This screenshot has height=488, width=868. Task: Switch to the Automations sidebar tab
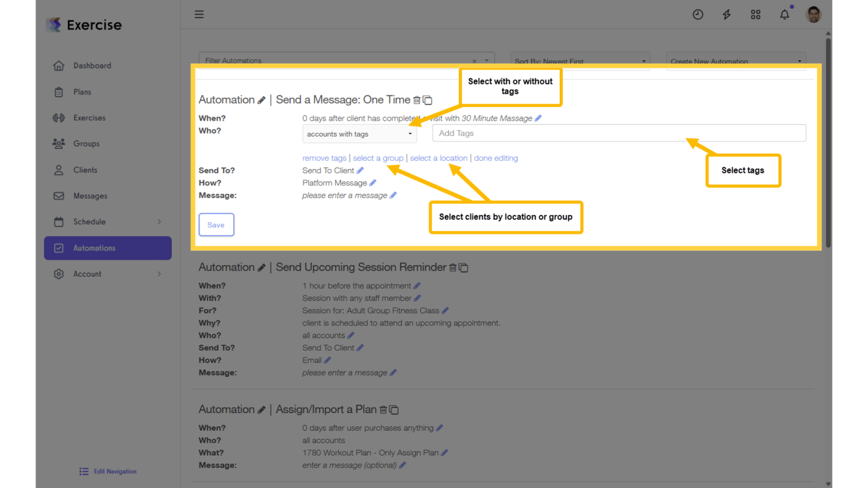93,248
